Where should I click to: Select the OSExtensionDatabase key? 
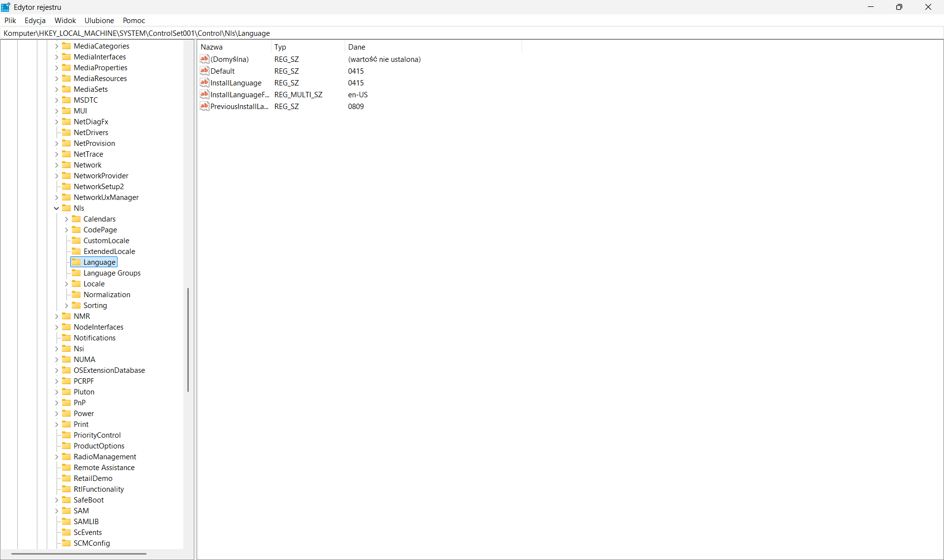click(109, 370)
